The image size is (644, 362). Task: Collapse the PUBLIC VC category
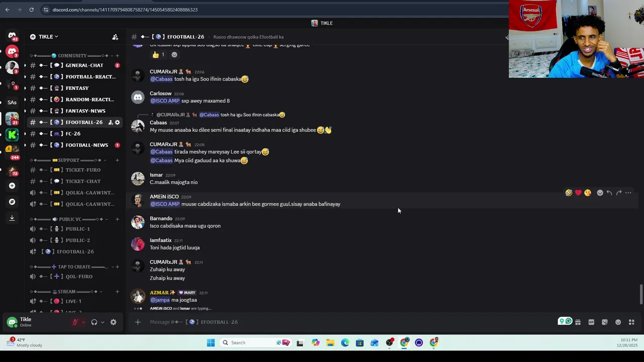point(68,219)
